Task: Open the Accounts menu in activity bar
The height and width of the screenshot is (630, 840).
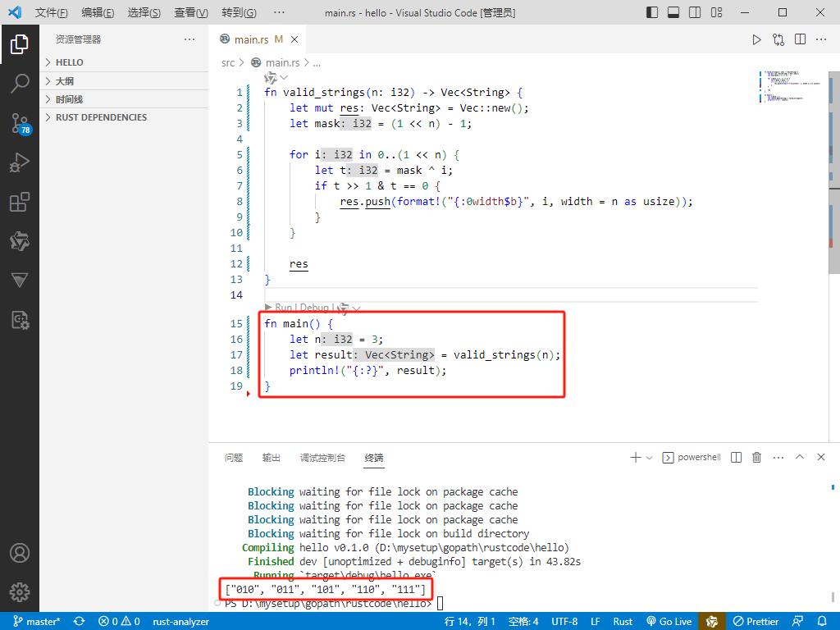Action: tap(20, 553)
